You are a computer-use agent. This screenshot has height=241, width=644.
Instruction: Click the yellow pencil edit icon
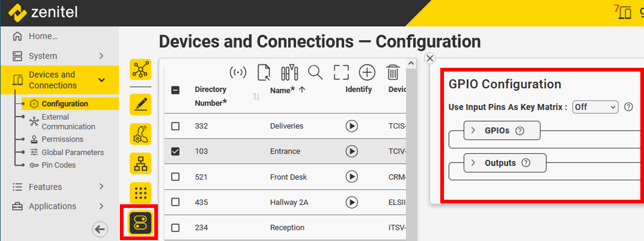click(140, 105)
